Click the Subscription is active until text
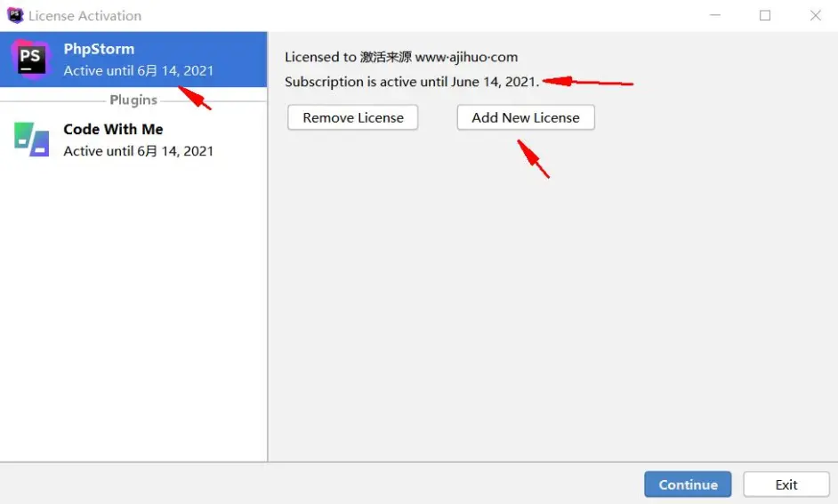The width and height of the screenshot is (838, 504). 412,82
